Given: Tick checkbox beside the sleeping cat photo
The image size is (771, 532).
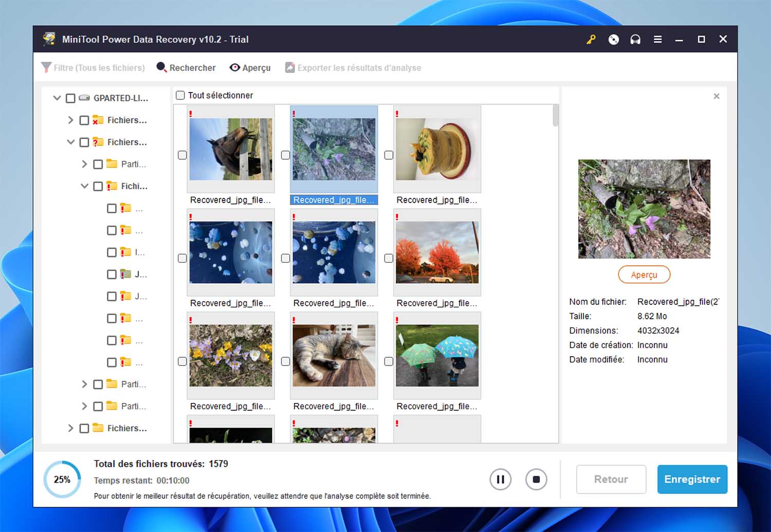Looking at the screenshot, I should coord(285,361).
